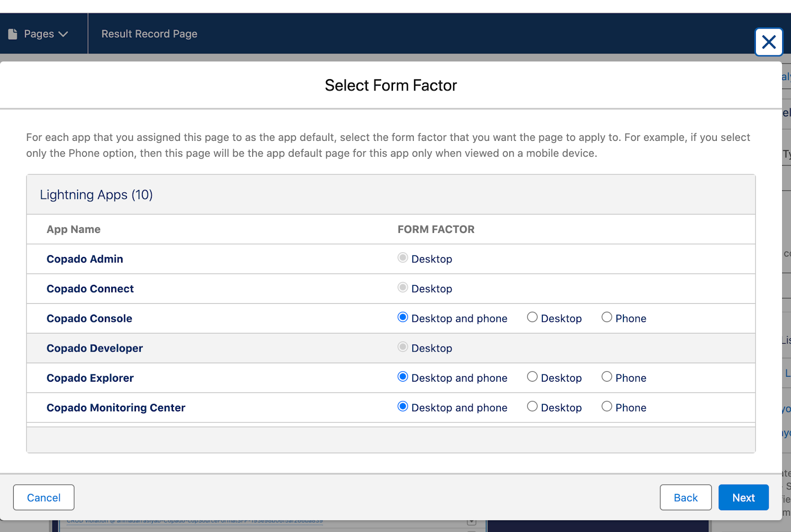The image size is (791, 532).
Task: Select Desktop and phone for Copado Monitoring Center
Action: pyautogui.click(x=403, y=406)
